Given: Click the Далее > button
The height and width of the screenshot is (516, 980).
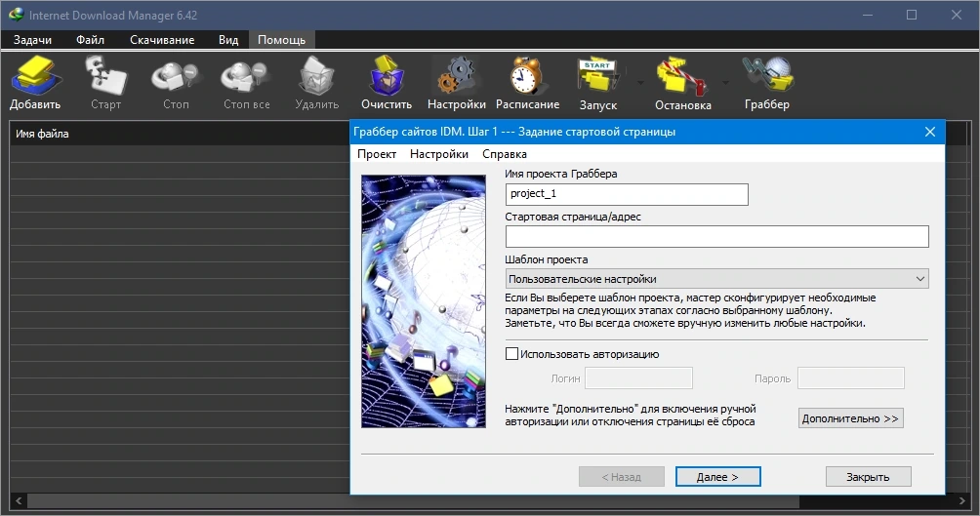Looking at the screenshot, I should pyautogui.click(x=718, y=477).
